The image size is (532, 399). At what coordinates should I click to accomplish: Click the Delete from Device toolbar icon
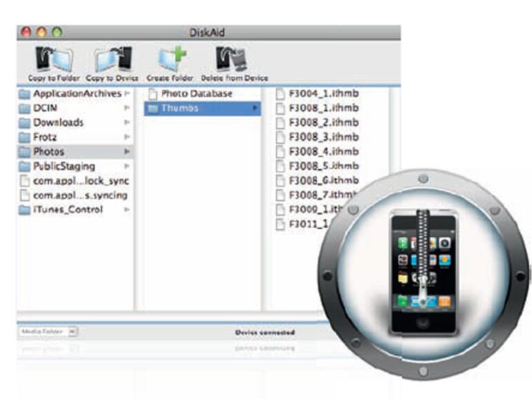[x=231, y=59]
